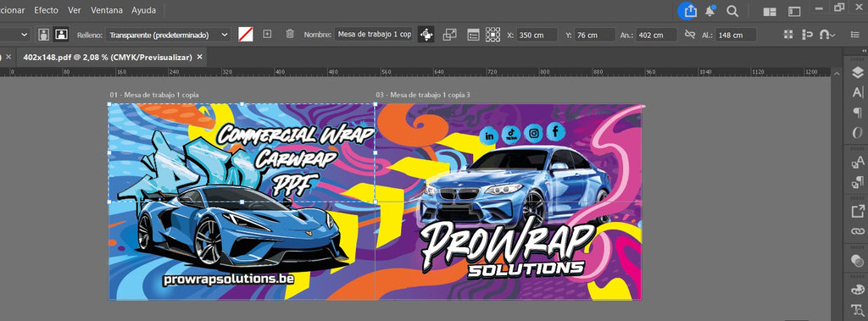Click the horizontal ruler at the top
The height and width of the screenshot is (321, 868).
[415, 73]
